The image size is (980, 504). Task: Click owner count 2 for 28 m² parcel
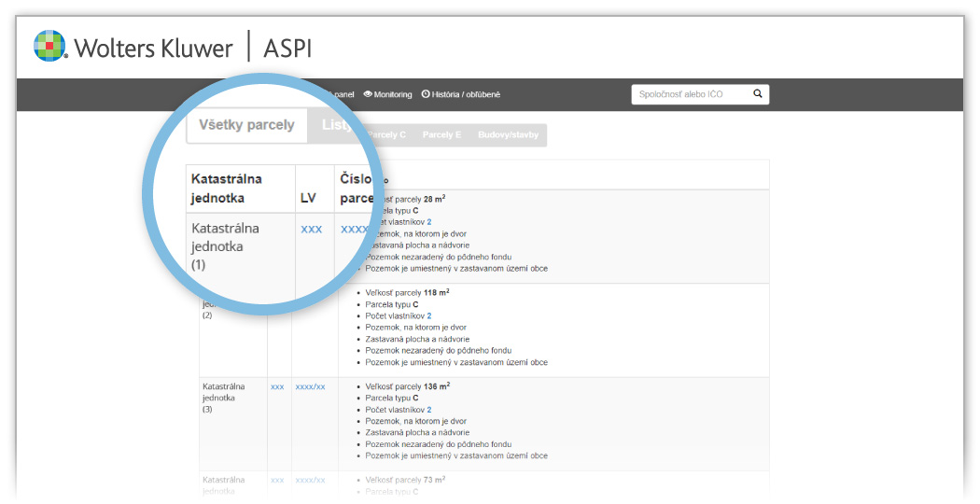429,222
